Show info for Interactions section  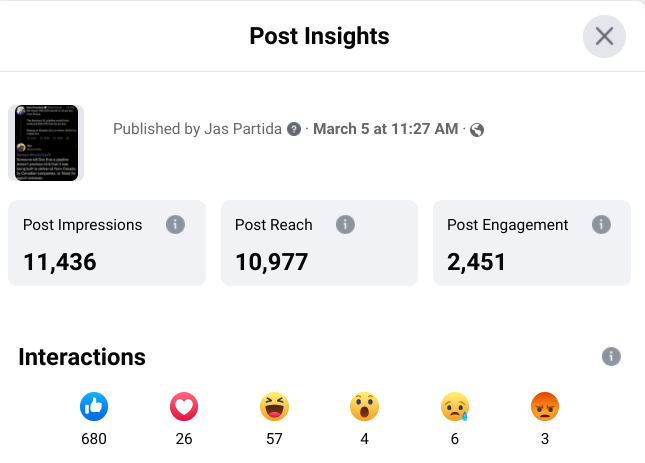coord(612,357)
